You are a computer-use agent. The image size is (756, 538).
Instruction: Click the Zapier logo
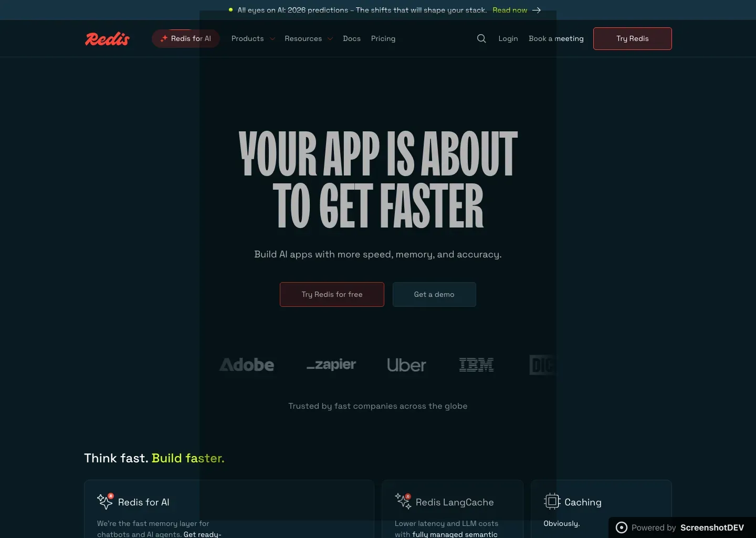331,364
